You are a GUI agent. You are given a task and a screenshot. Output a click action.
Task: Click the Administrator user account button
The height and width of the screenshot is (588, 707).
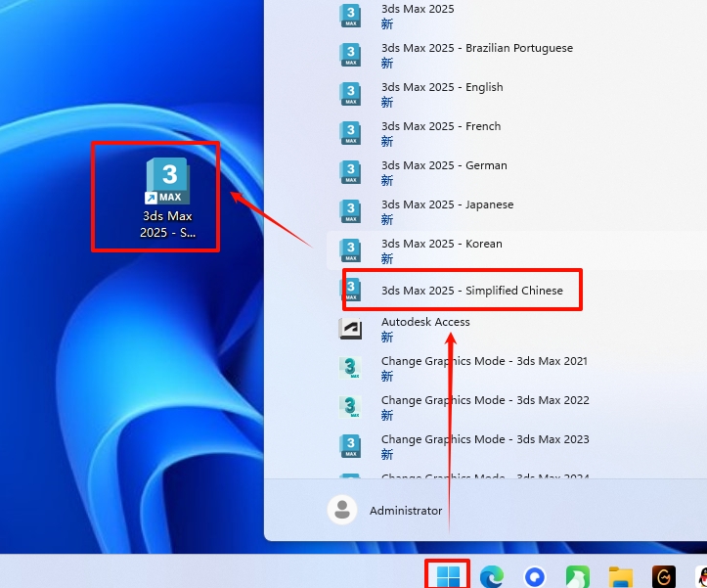(386, 510)
